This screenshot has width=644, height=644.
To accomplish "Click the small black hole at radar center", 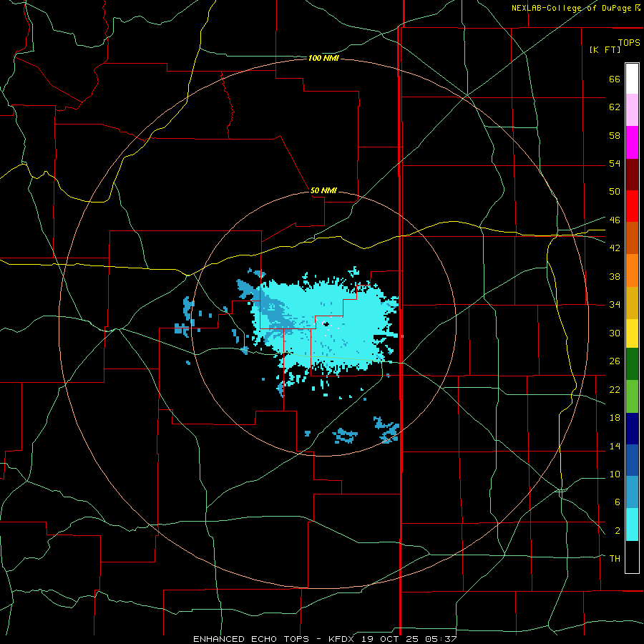I will coord(326,324).
